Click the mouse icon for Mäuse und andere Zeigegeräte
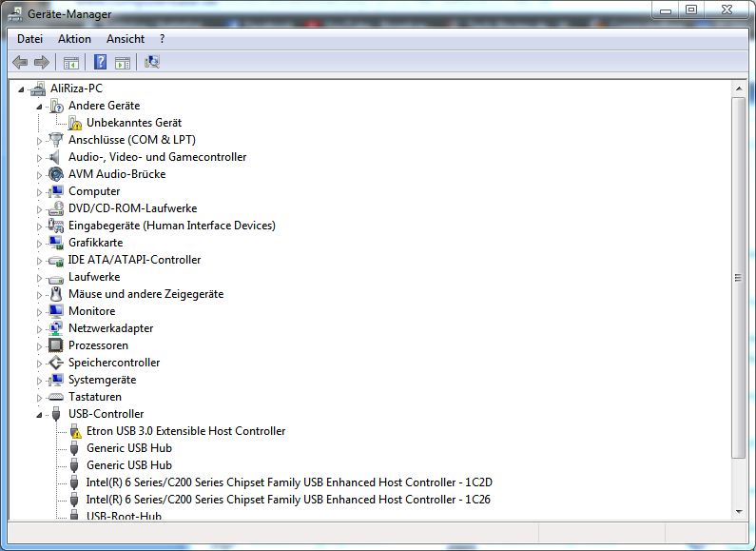This screenshot has height=551, width=756. coord(56,294)
